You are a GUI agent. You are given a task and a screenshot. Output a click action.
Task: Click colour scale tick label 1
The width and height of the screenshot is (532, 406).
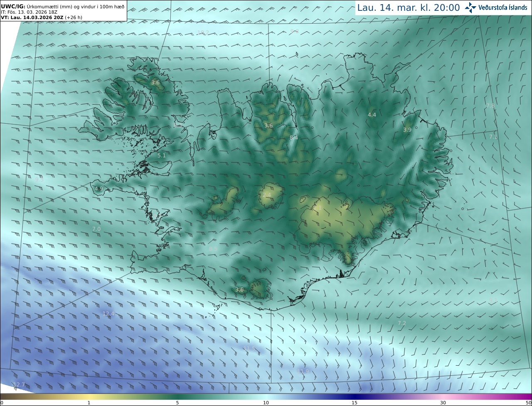(89, 403)
